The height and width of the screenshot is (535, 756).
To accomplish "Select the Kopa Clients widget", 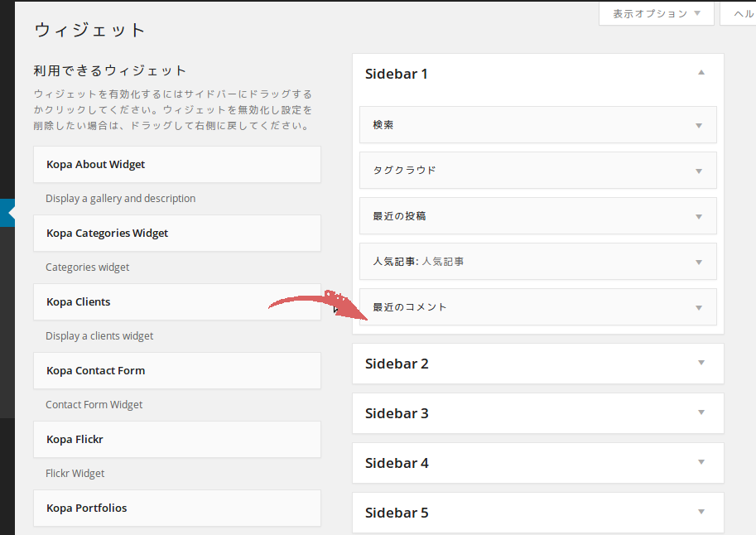I will coord(78,302).
